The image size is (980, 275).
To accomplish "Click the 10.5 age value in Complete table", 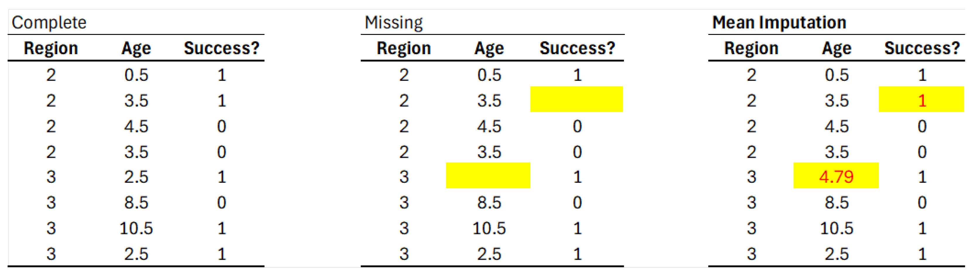I will [x=136, y=228].
